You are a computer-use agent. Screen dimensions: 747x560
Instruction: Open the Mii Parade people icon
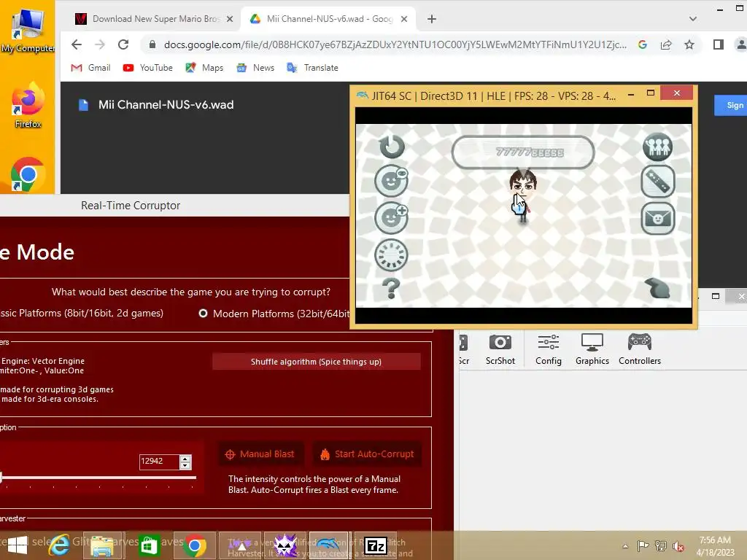pos(657,146)
